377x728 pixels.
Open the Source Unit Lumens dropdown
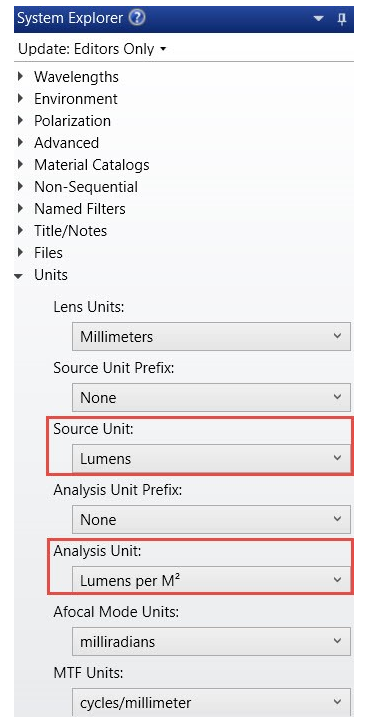[x=211, y=458]
